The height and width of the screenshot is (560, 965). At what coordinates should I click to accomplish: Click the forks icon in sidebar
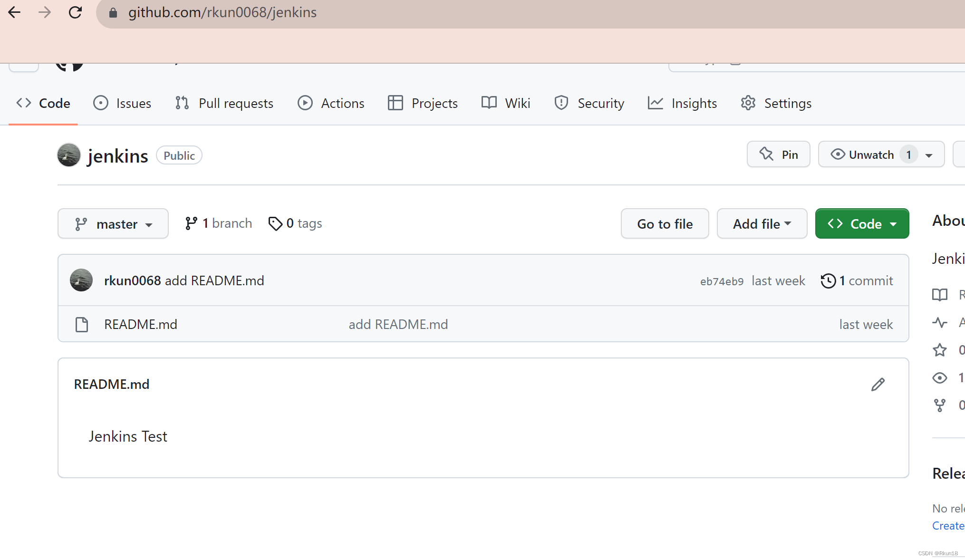click(940, 405)
